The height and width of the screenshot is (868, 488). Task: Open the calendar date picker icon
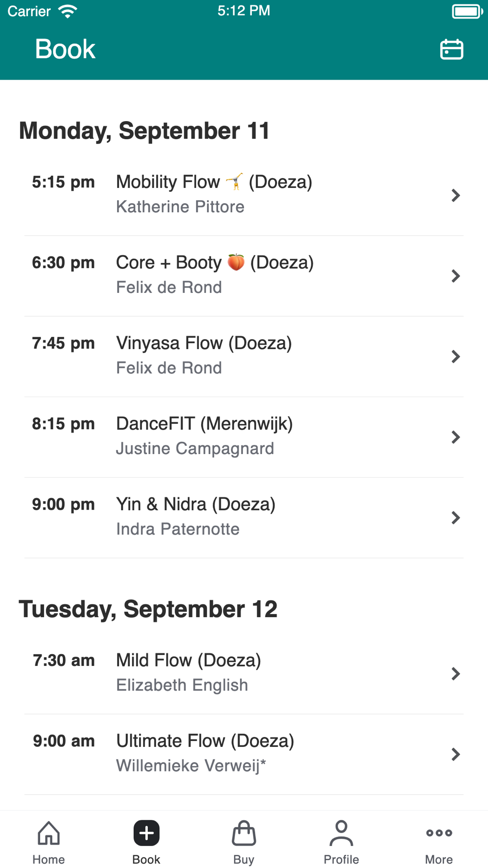(x=451, y=49)
